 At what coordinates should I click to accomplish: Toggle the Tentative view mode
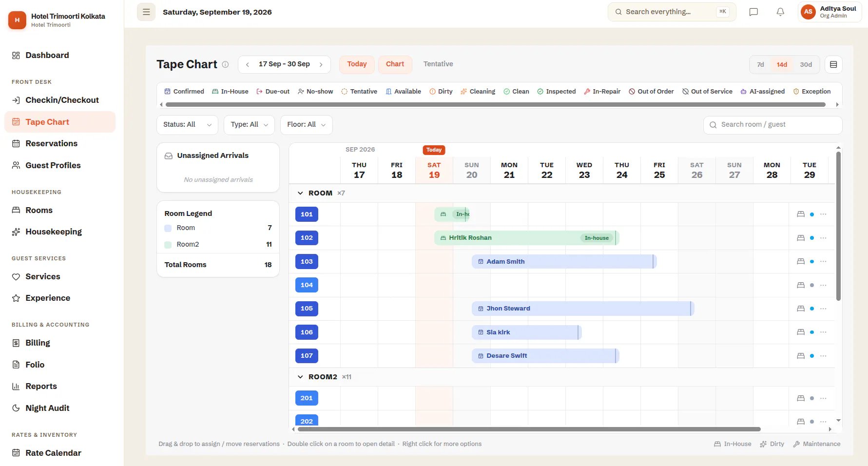[x=438, y=64]
